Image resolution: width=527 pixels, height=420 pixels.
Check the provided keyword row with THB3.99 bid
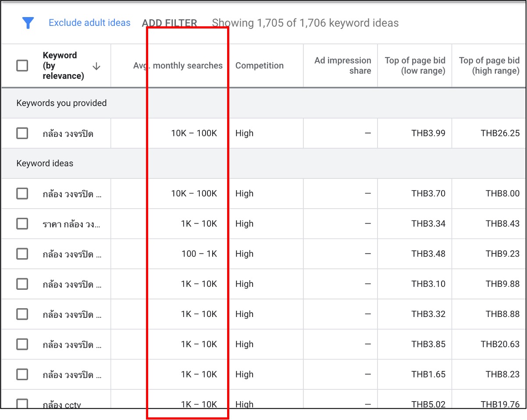click(x=22, y=133)
